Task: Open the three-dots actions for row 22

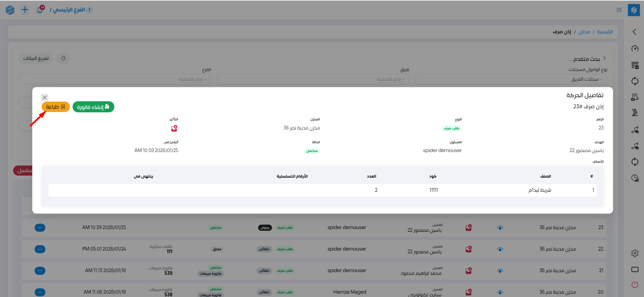Action: [40, 249]
